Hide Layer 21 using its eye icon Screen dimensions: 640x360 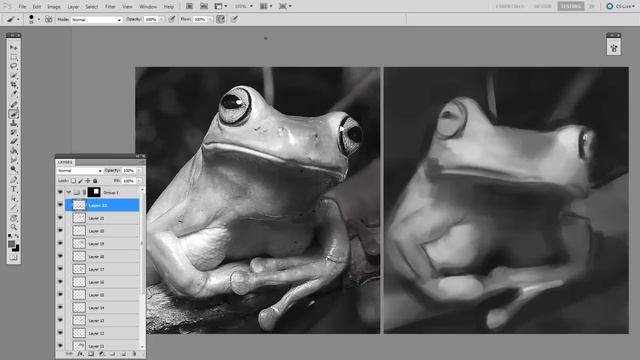[60, 218]
